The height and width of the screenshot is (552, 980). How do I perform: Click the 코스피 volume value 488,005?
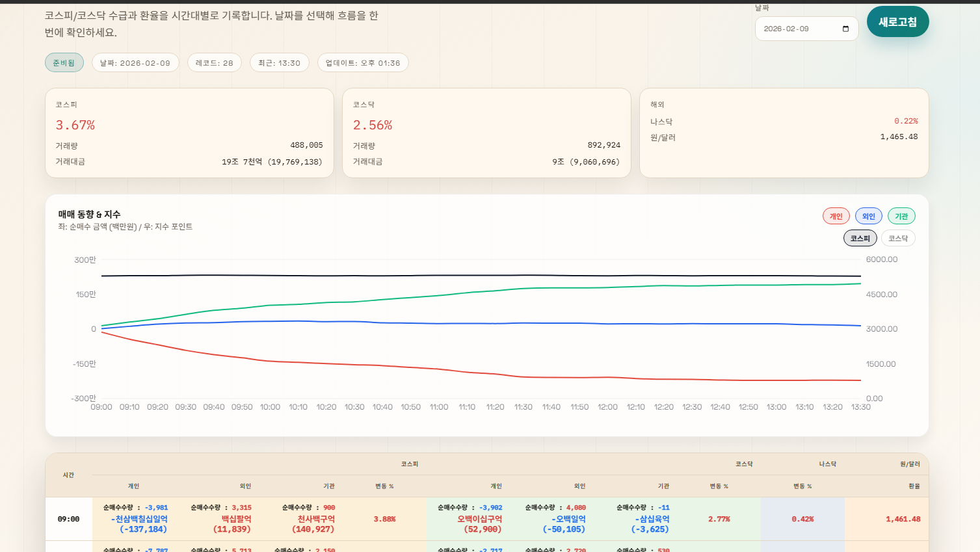[x=306, y=145]
